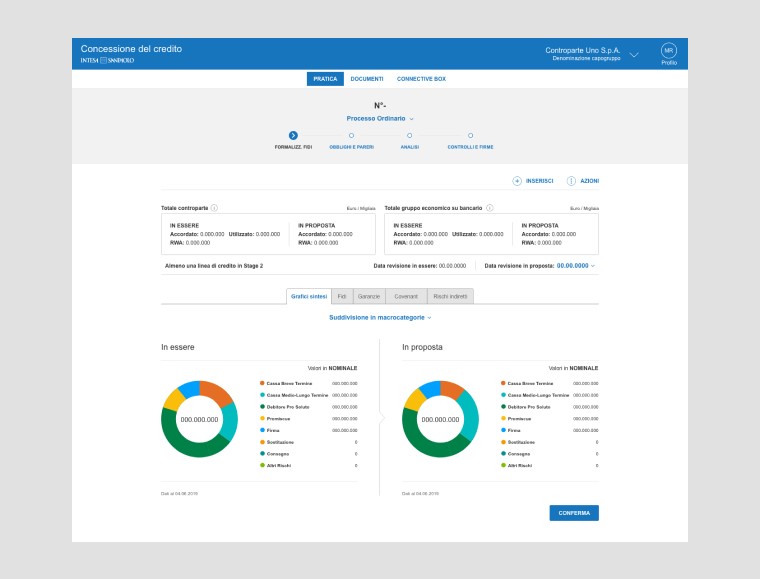Viewport: 760px width, 579px height.
Task: Click the Formalizz. Fidi step arrow icon
Action: (293, 135)
